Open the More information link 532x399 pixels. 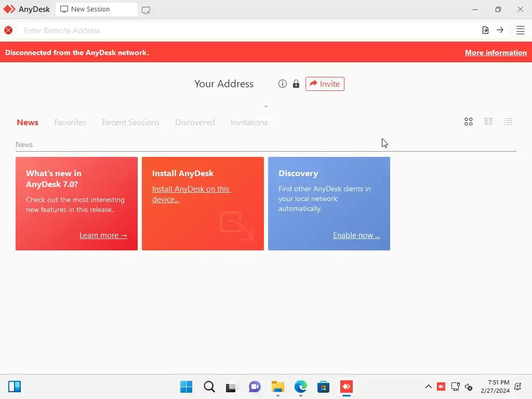pos(496,52)
